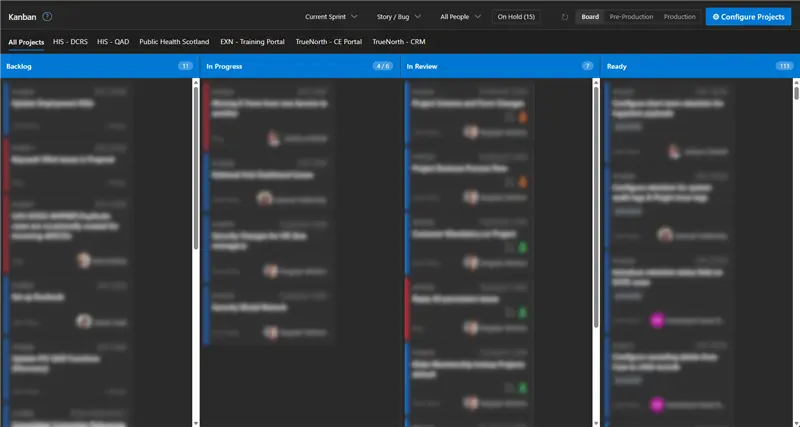Click the Kanban page title
Screen dimensions: 800x427
coord(22,17)
